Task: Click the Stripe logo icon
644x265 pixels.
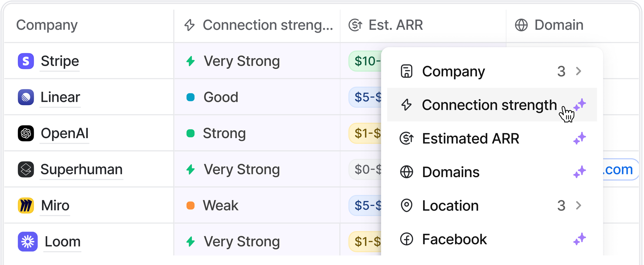Action: [26, 61]
